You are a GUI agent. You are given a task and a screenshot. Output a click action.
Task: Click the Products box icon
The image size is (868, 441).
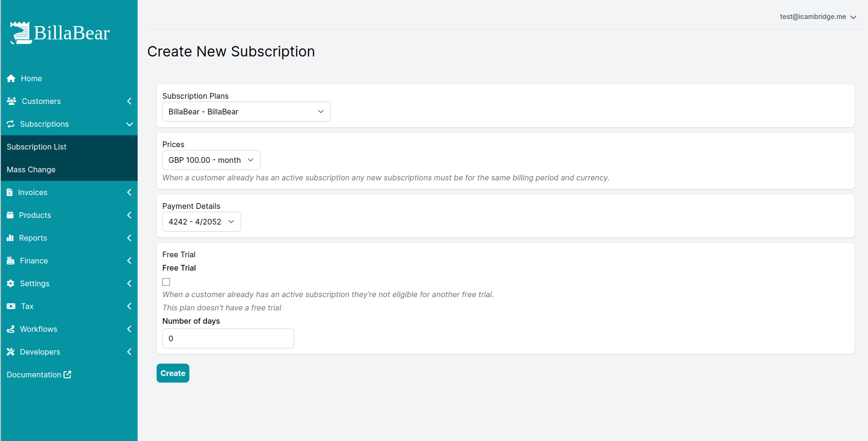(x=10, y=215)
